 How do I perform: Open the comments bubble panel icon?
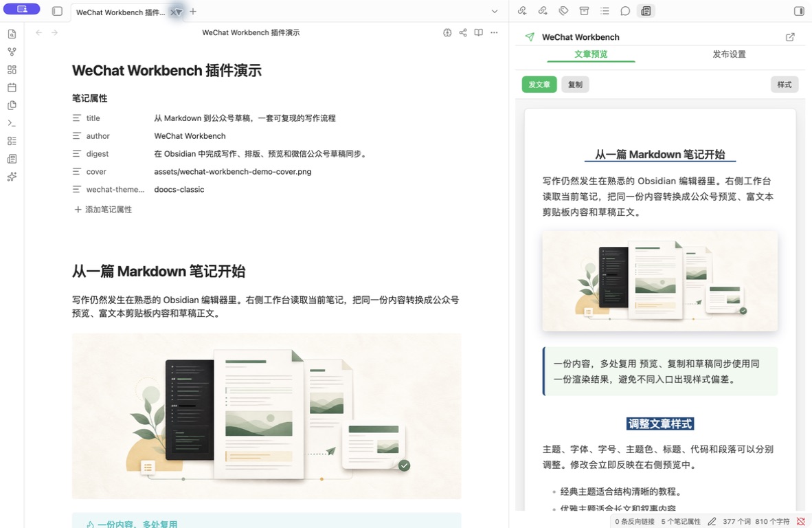[625, 11]
